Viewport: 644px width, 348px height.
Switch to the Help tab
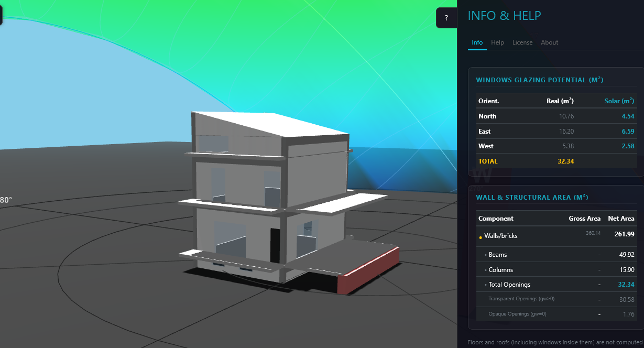(x=497, y=42)
